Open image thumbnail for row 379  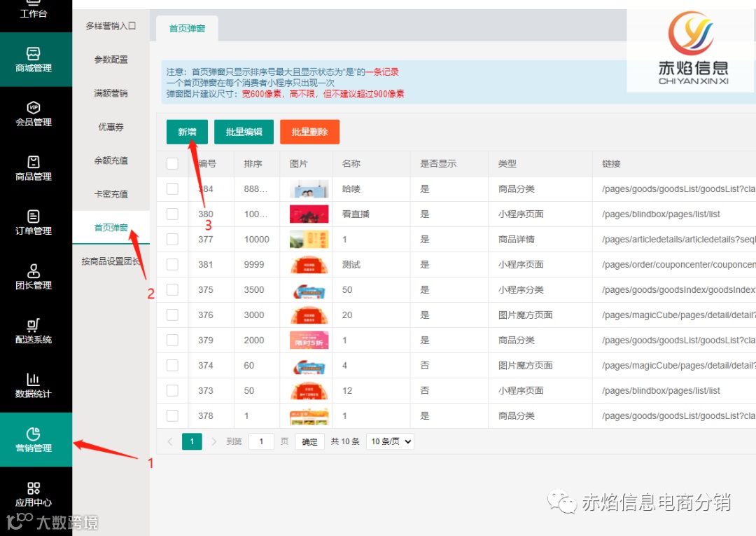click(309, 340)
